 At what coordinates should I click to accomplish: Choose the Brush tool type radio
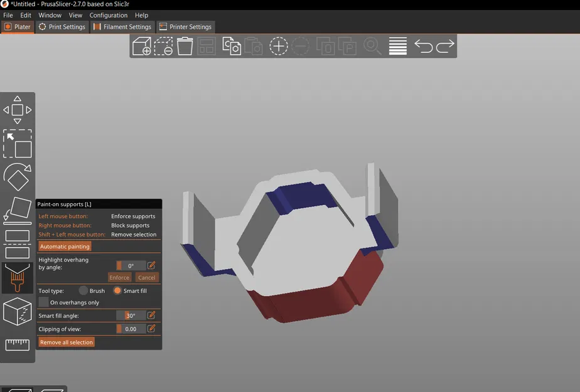tap(83, 291)
